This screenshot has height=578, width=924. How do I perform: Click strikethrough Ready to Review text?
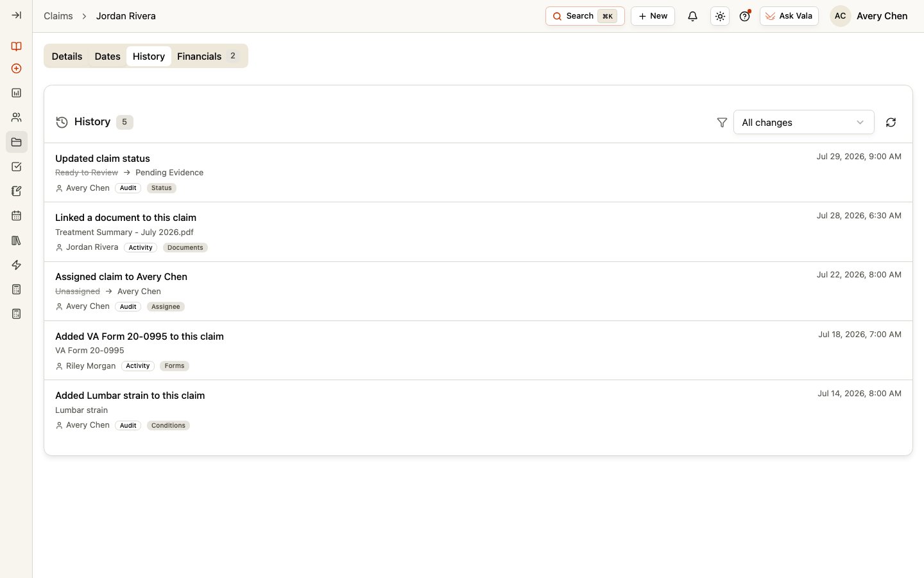87,173
